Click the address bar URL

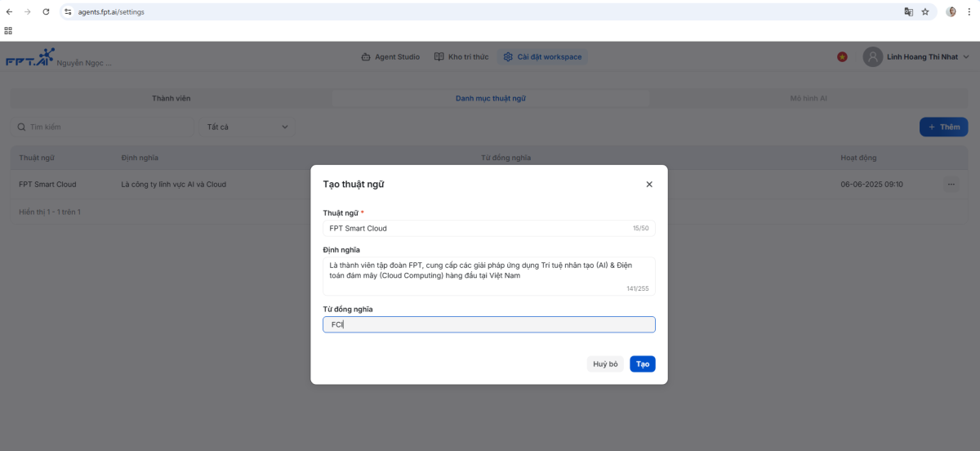[111, 12]
